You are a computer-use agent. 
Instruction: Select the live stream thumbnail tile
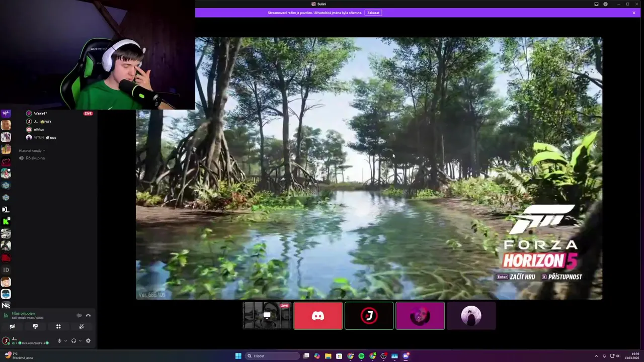(267, 316)
